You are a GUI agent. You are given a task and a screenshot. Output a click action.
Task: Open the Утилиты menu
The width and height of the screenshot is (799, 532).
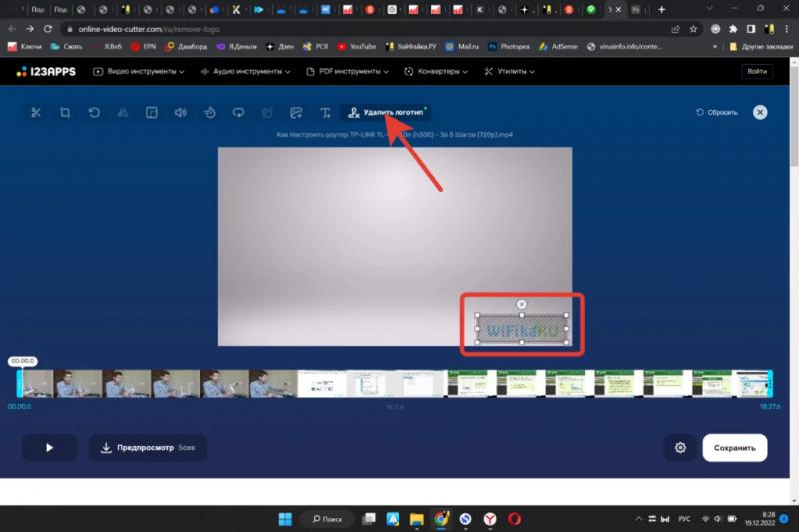coord(512,72)
